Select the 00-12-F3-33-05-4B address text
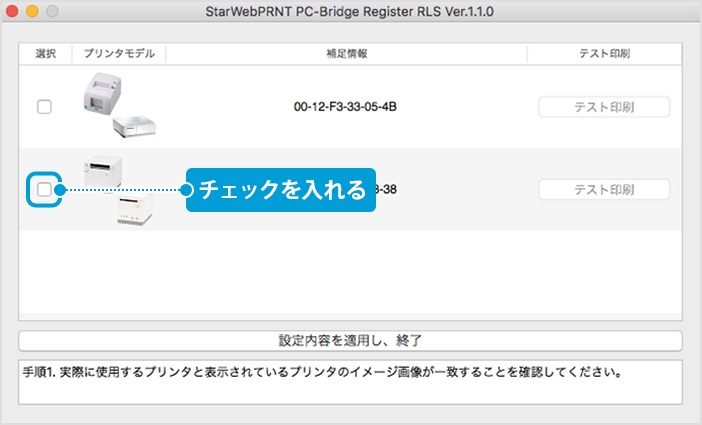702x425 pixels. tap(345, 107)
